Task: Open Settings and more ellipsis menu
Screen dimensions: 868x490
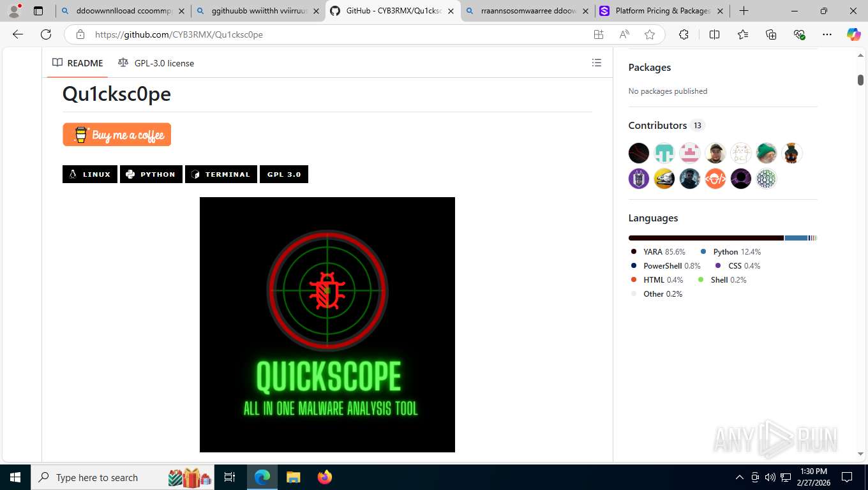Action: point(827,34)
